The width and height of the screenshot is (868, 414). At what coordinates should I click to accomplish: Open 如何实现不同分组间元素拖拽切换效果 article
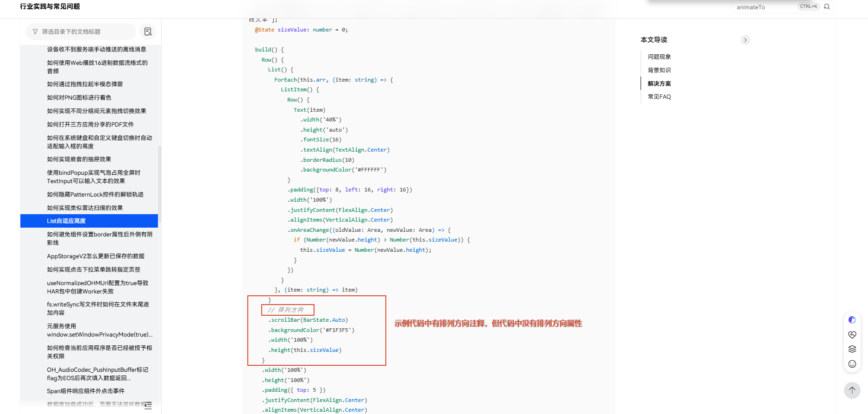96,111
